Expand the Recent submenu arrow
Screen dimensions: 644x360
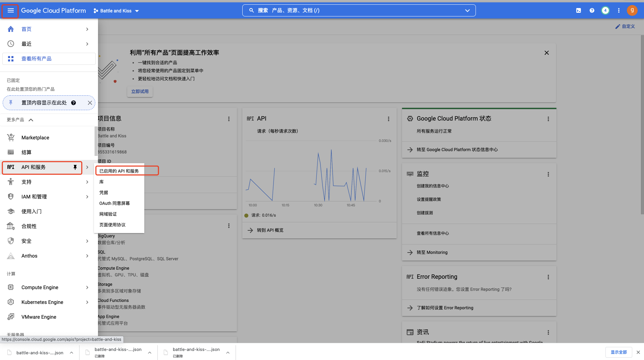pyautogui.click(x=87, y=44)
